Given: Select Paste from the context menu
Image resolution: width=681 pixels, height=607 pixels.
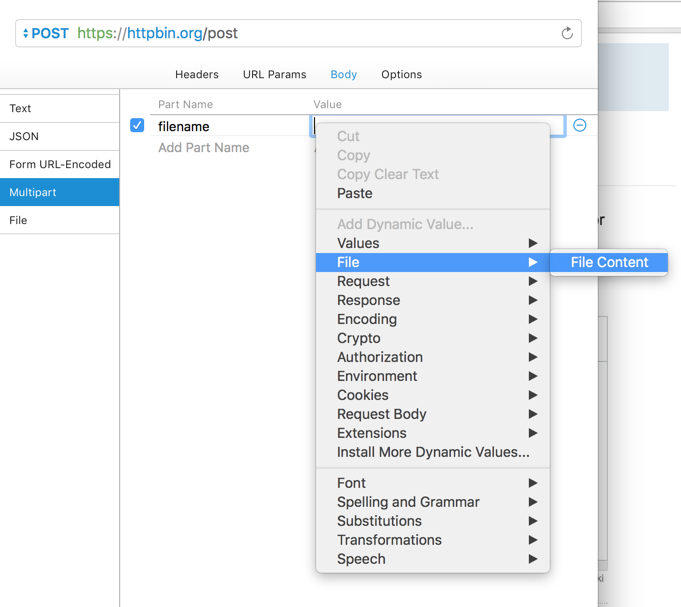Looking at the screenshot, I should coord(355,193).
